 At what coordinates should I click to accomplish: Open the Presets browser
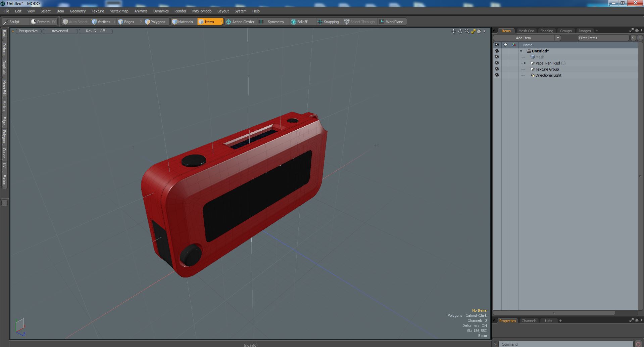pyautogui.click(x=44, y=22)
